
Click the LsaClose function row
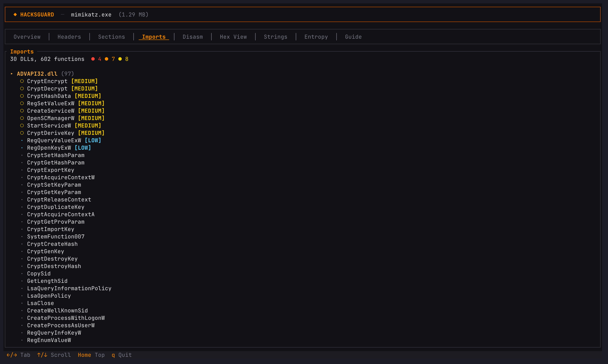click(40, 303)
